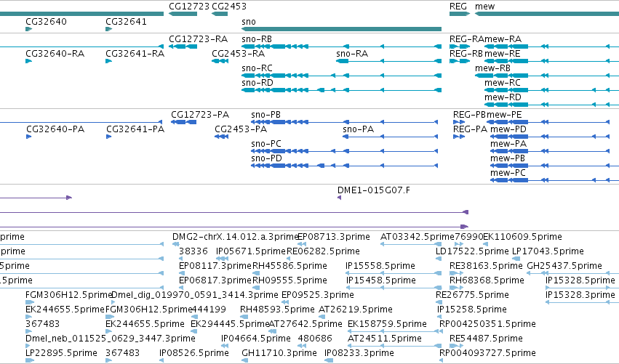Click the sno-RD transcript label
Screen dimensions: 619x364
pyautogui.click(x=257, y=83)
